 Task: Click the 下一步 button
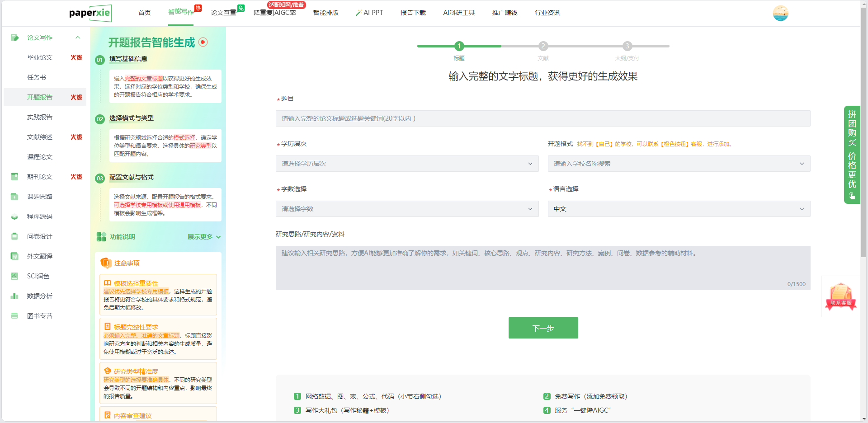click(x=543, y=328)
